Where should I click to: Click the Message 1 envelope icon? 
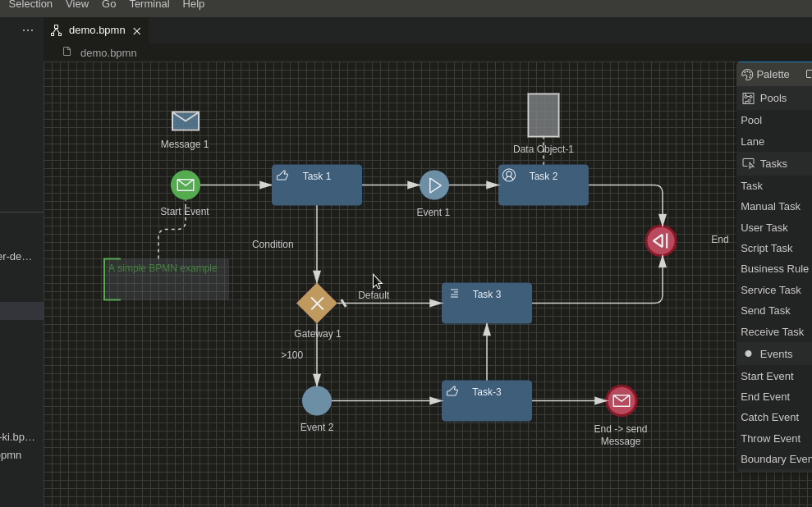point(184,121)
